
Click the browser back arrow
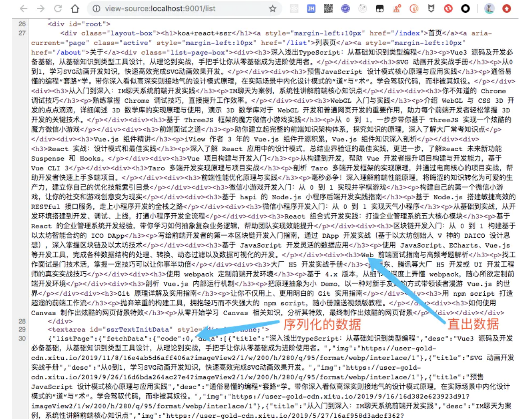[24, 8]
